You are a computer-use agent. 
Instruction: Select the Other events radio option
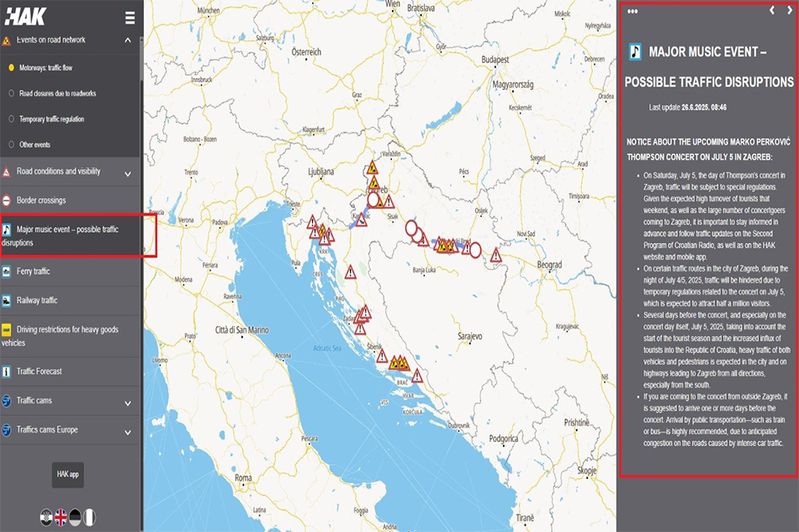(x=11, y=145)
